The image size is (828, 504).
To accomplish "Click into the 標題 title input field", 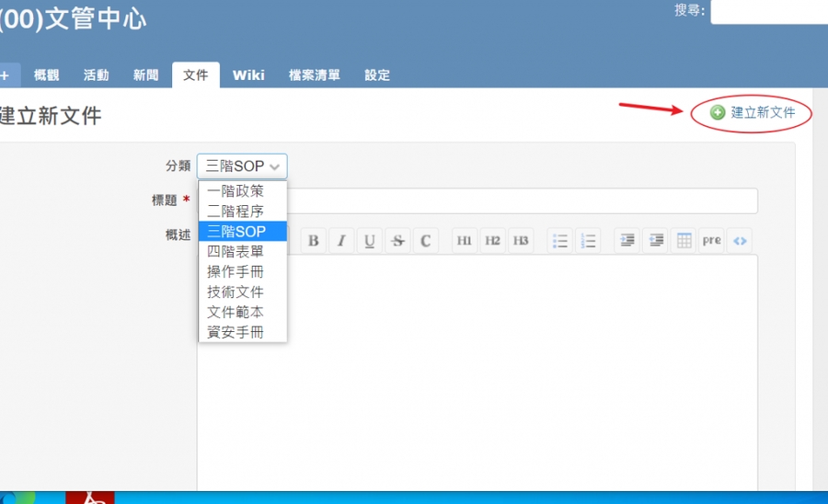I will tap(524, 200).
